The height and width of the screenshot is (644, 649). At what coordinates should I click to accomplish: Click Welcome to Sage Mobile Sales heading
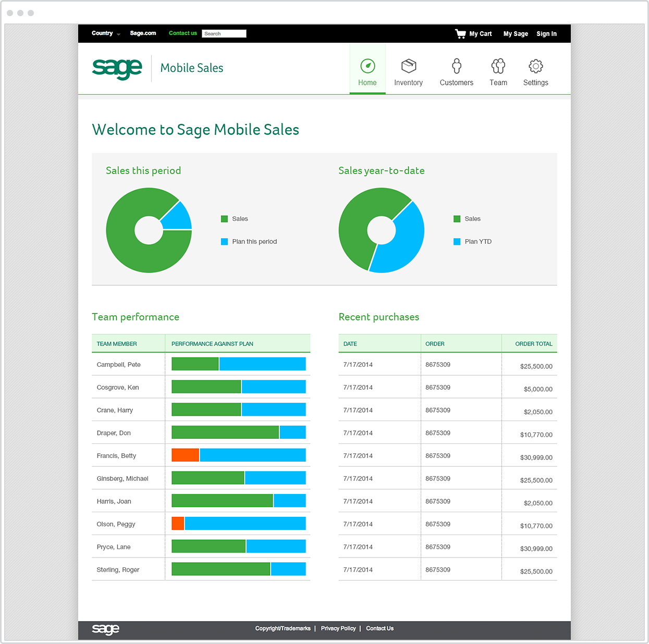195,130
